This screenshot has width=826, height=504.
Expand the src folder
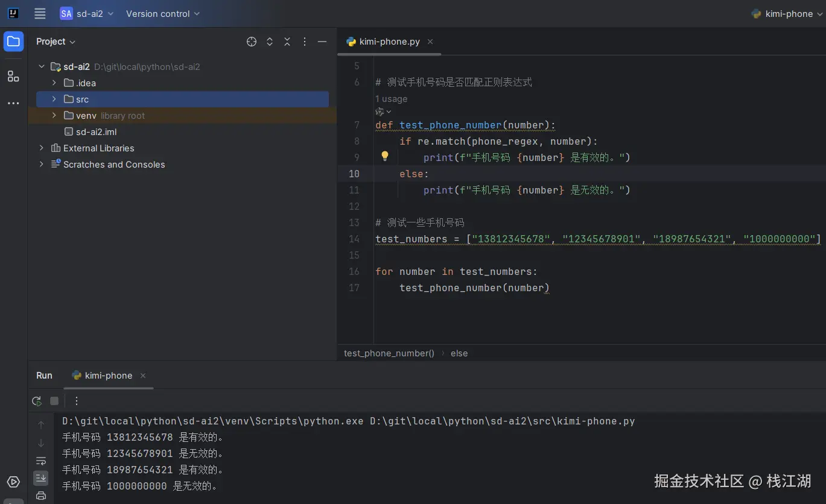click(x=54, y=99)
